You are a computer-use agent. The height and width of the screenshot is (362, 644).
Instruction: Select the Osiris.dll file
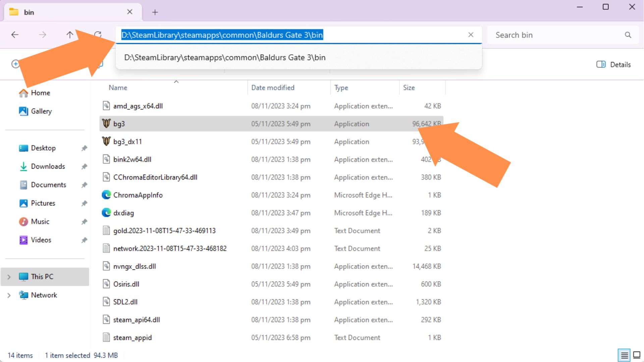click(271, 284)
